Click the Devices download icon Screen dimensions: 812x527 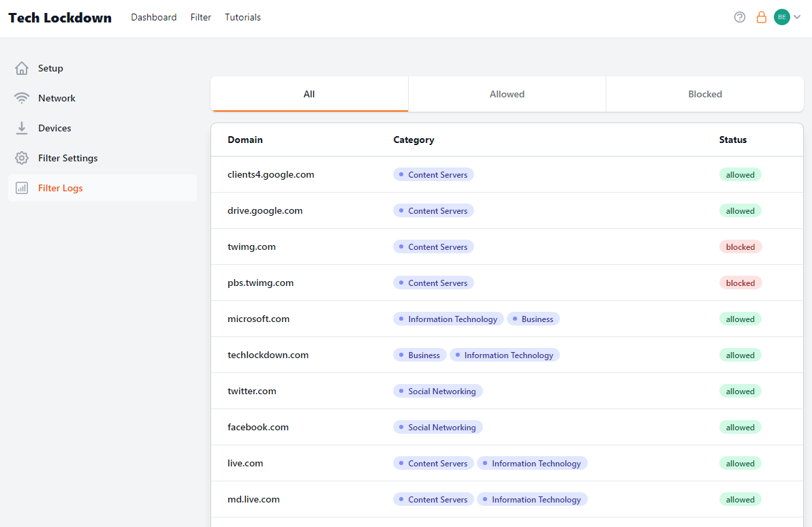tap(22, 128)
